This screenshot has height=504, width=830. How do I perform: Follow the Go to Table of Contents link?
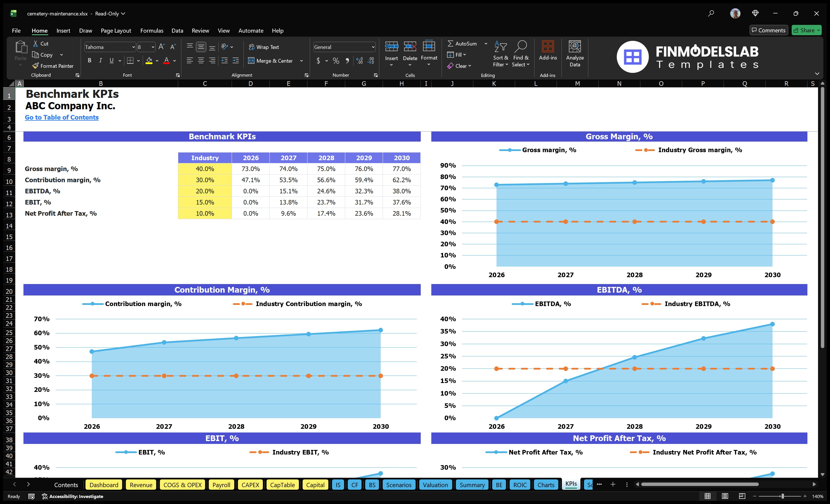pos(62,117)
